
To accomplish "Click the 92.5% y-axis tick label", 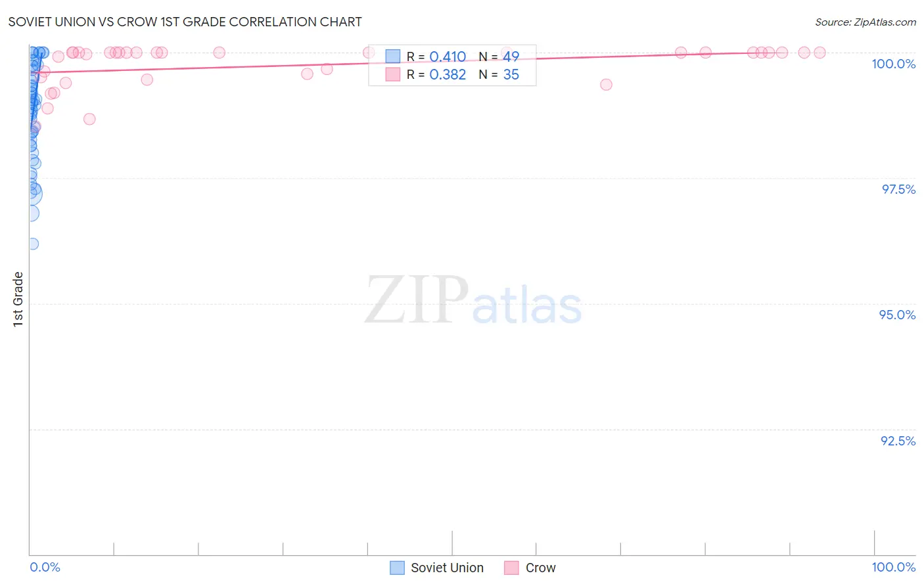I will click(898, 441).
